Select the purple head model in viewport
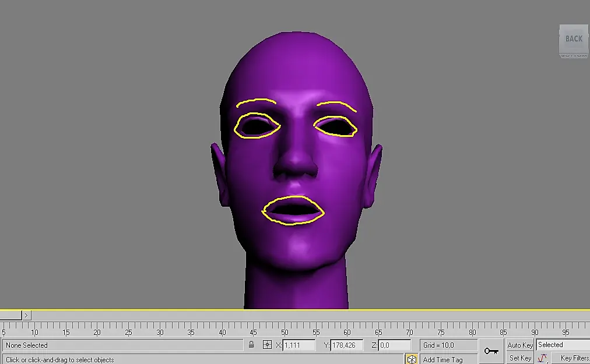The image size is (590, 364). click(x=297, y=169)
